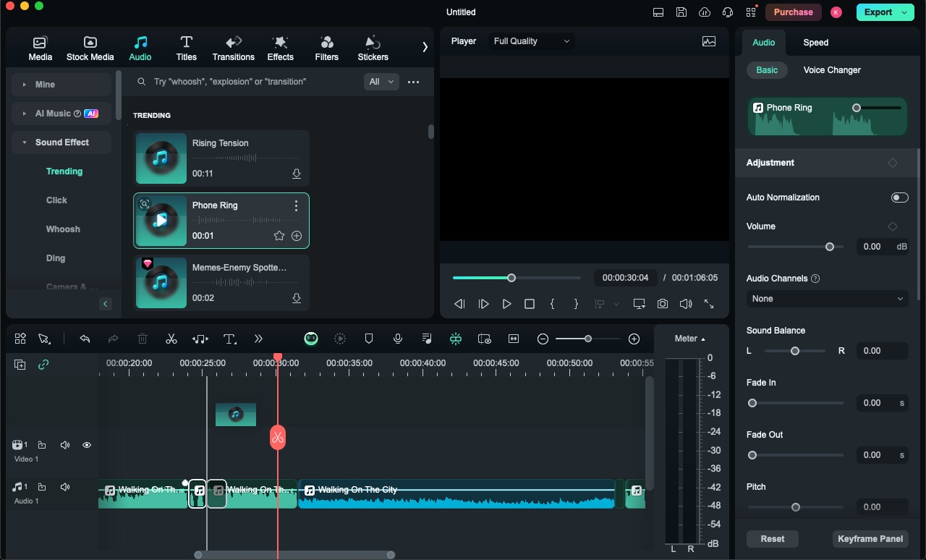Open the audio mixer icon
Image resolution: width=926 pixels, height=560 pixels.
(x=427, y=339)
